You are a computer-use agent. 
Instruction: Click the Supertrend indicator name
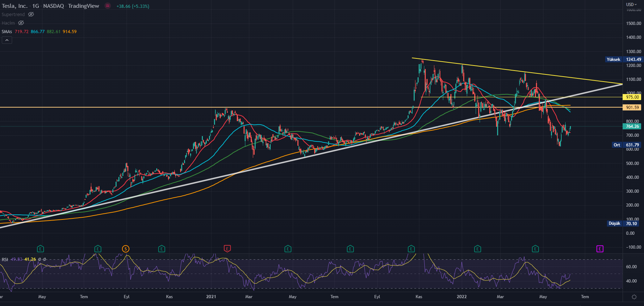(x=13, y=15)
